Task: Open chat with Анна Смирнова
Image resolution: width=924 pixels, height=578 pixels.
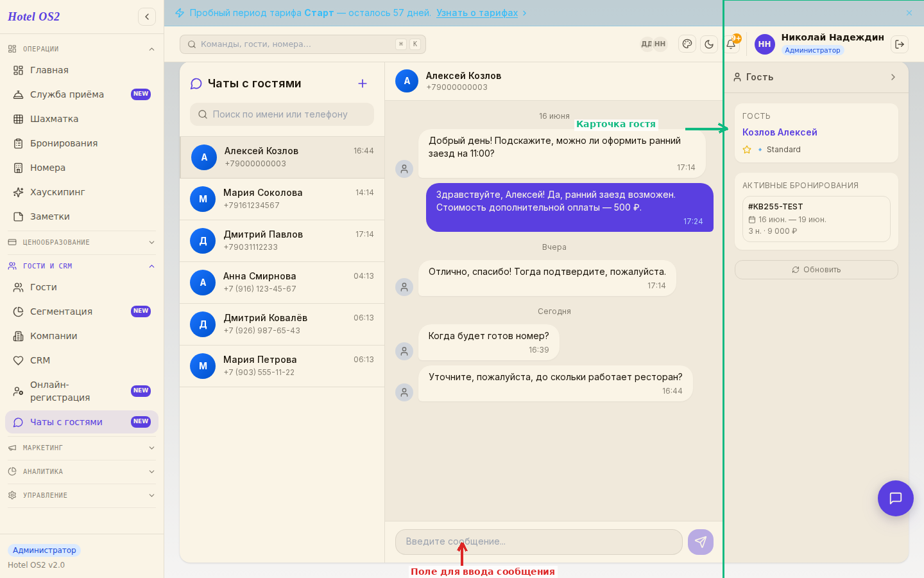Action: (282, 283)
